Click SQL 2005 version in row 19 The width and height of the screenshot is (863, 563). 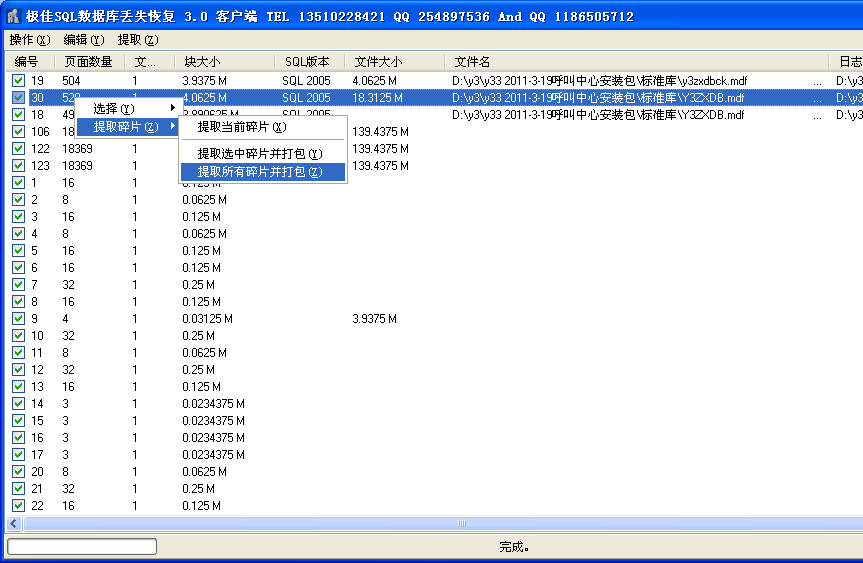pyautogui.click(x=306, y=81)
